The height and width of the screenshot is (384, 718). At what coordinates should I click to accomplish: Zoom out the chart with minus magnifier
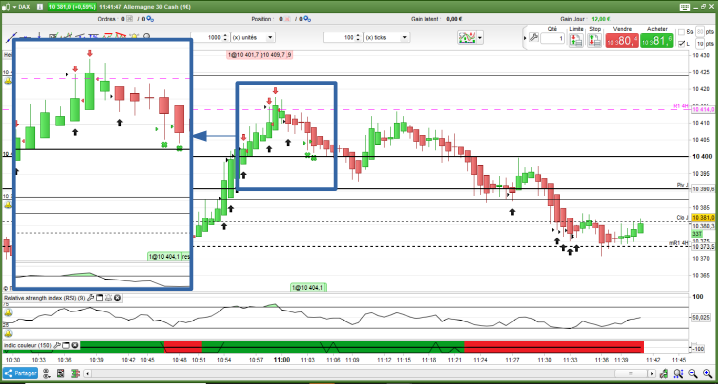693,373
